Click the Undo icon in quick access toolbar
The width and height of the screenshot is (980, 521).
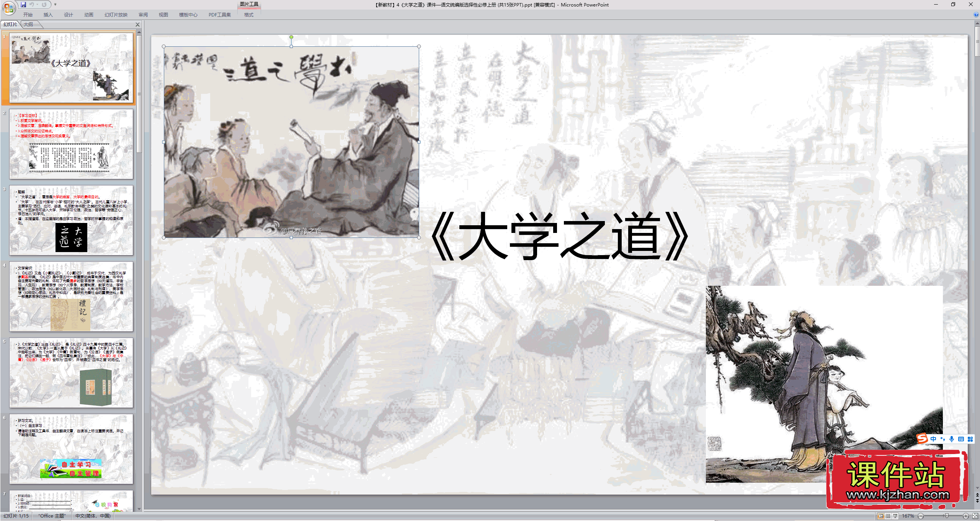tap(32, 5)
